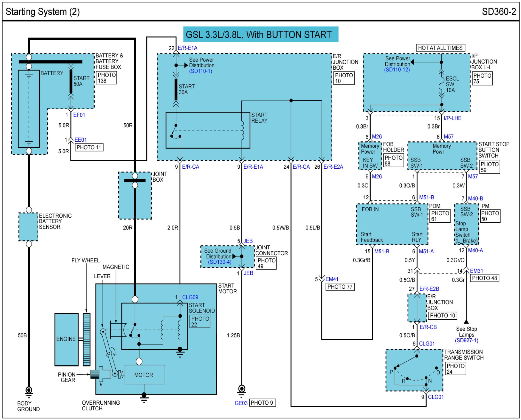Viewport: 521px width, 420px height.
Task: Click the START 30A fuse bar
Action: pos(176,89)
